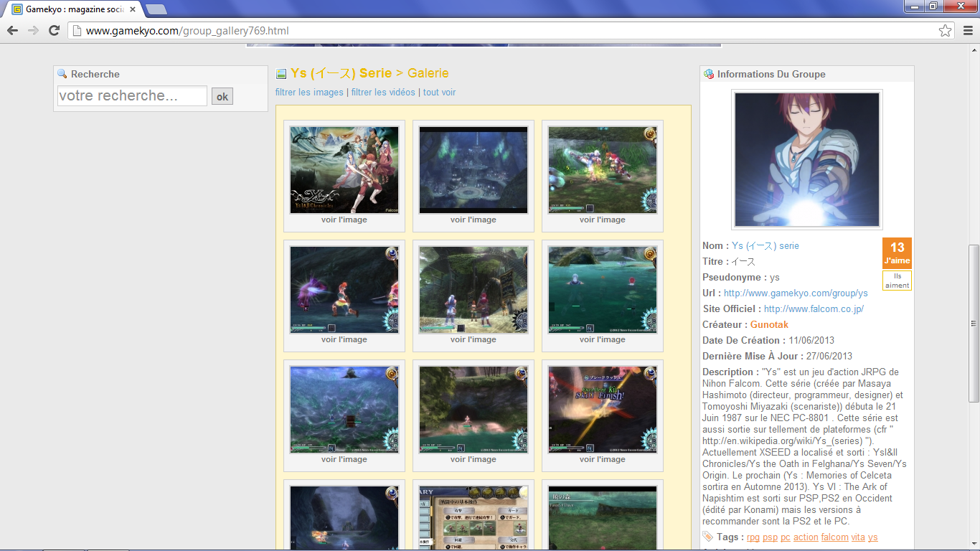Image resolution: width=980 pixels, height=551 pixels.
Task: Focus the 'votre recherche...' search field
Action: click(132, 95)
